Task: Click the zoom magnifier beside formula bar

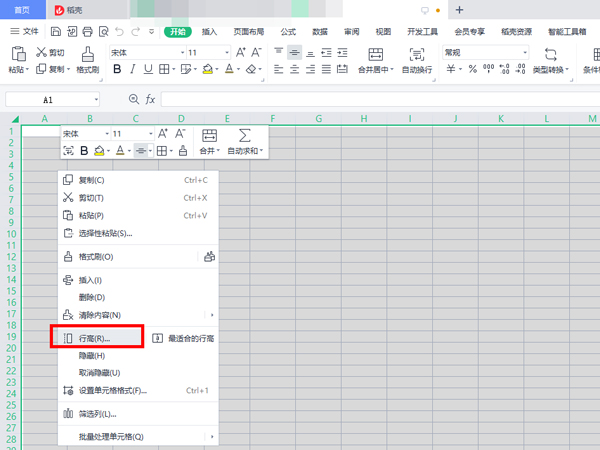Action: click(x=134, y=99)
